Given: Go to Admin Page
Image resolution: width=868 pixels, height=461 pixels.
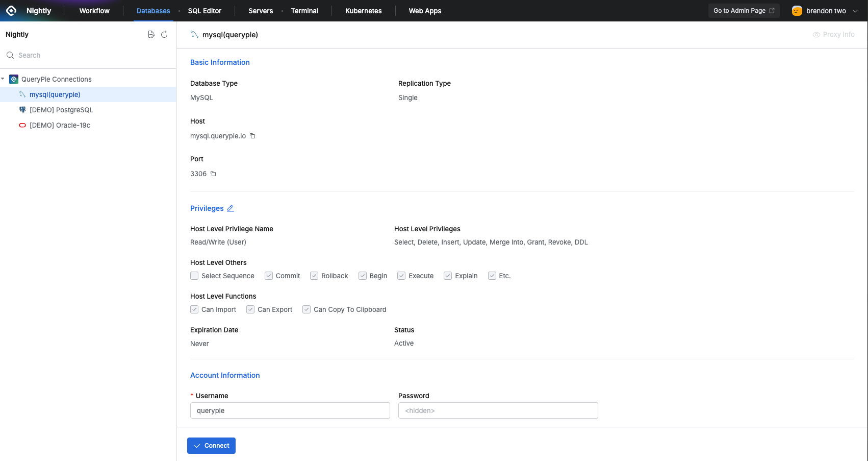Looking at the screenshot, I should click(744, 11).
